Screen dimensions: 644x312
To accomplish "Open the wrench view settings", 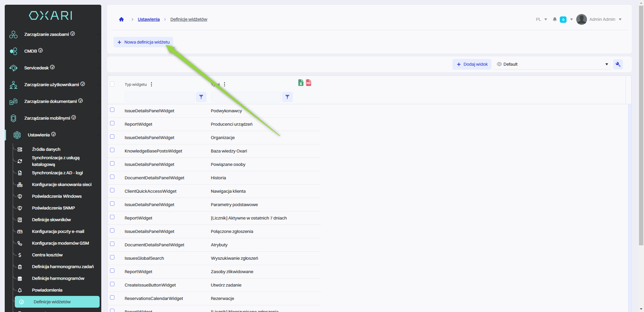I will click(x=618, y=64).
